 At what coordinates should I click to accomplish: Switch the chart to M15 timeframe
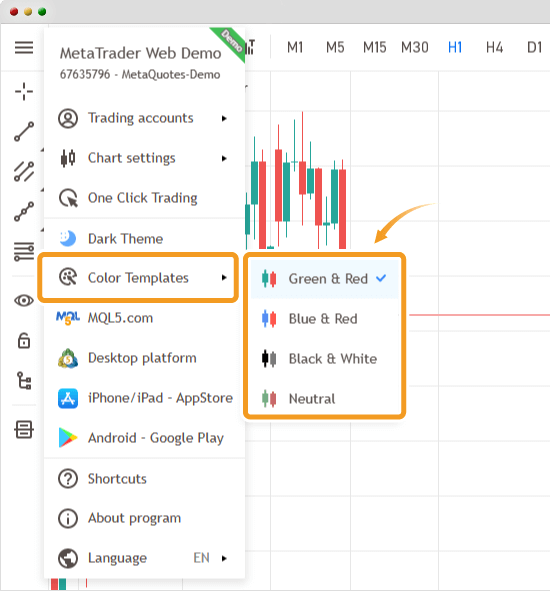[x=375, y=47]
